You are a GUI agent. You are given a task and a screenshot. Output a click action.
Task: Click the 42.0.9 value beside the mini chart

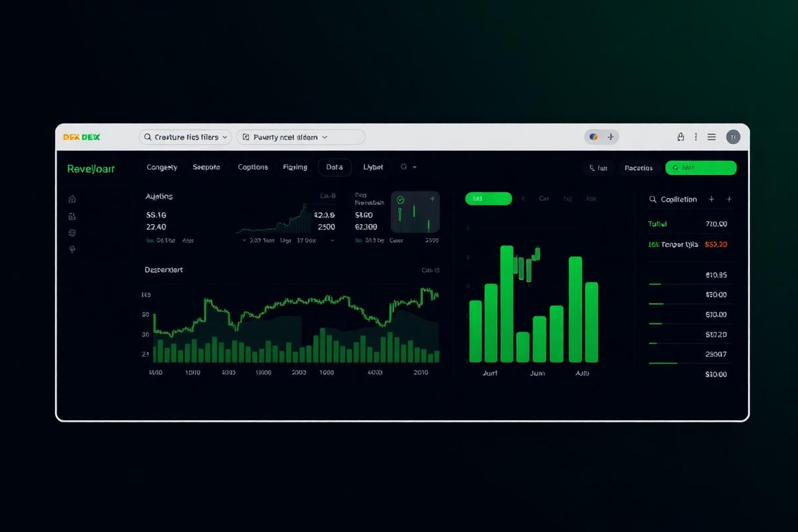[x=325, y=215]
